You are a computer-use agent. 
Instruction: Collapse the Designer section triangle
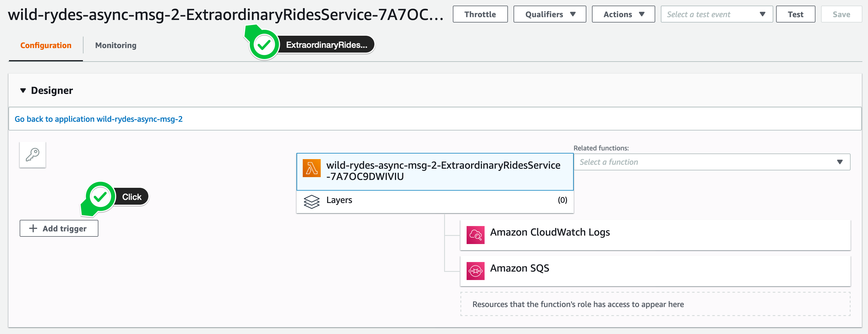(23, 90)
